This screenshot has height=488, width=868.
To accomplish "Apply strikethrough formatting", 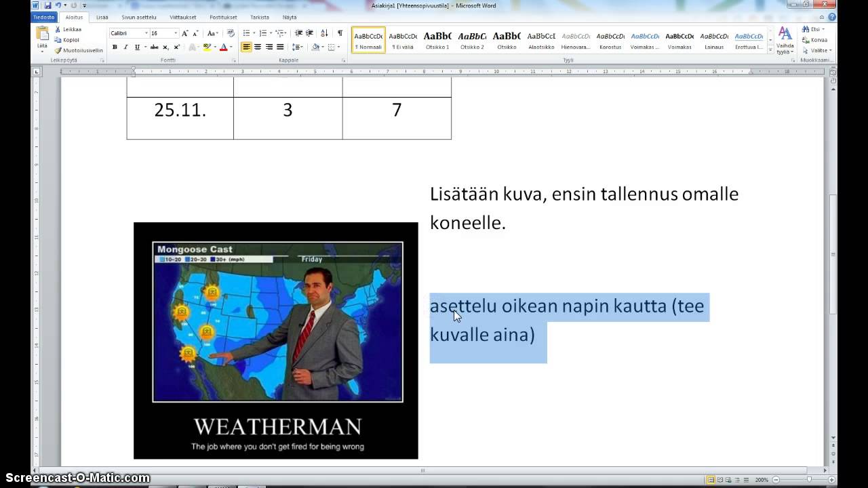I will pos(155,47).
